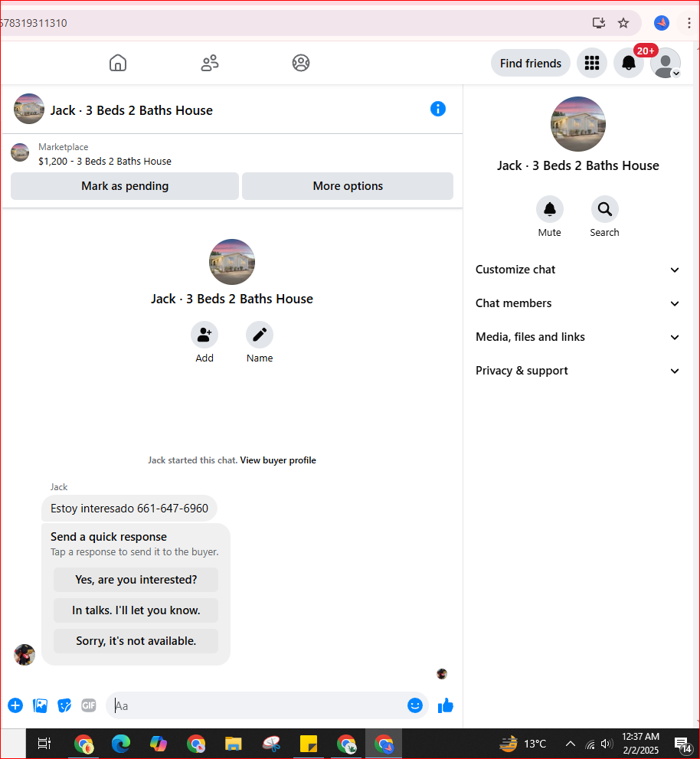Open the GIF picker icon
700x759 pixels.
89,705
